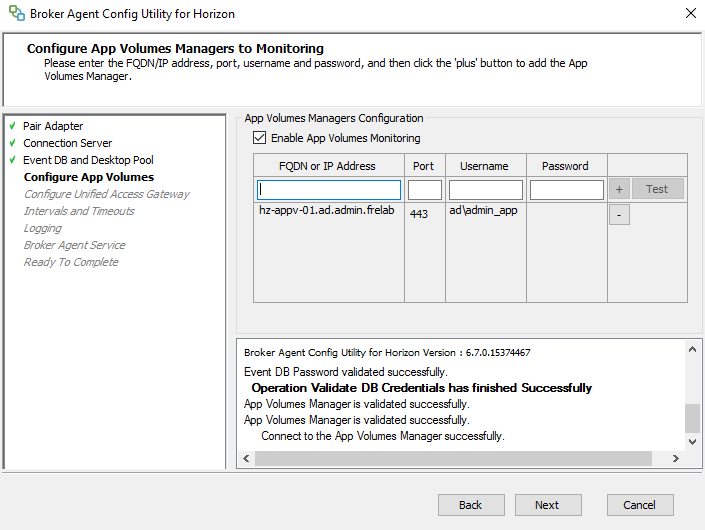Click 'Operation Validate DB Credentials' log line

pos(422,387)
